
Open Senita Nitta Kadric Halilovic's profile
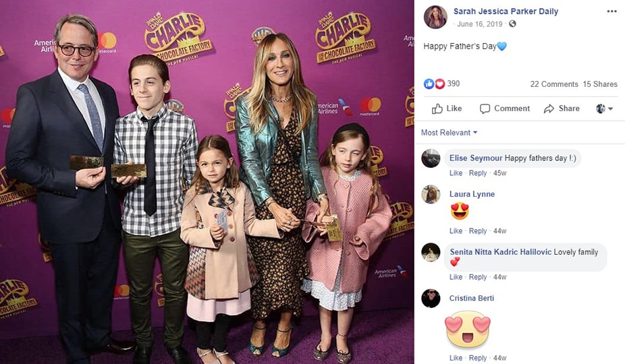(x=501, y=251)
